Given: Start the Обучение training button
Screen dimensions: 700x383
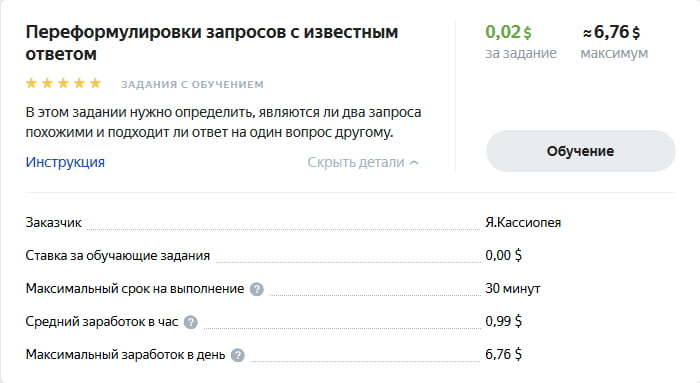Looking at the screenshot, I should point(580,151).
